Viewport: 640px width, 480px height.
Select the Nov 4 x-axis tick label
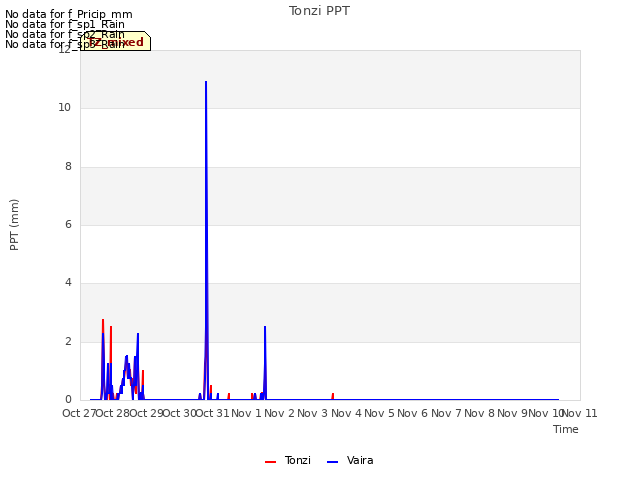[346, 413]
